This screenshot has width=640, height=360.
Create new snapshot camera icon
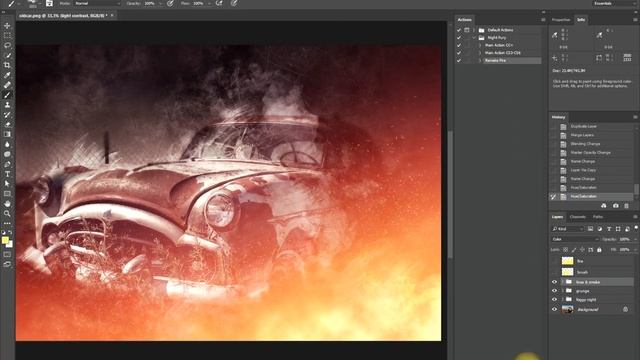616,206
